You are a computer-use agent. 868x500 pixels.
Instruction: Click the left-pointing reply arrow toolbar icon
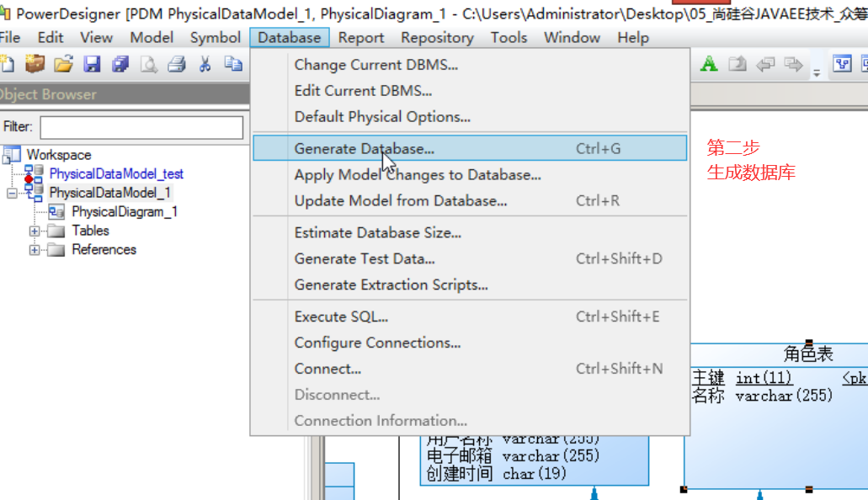click(765, 64)
